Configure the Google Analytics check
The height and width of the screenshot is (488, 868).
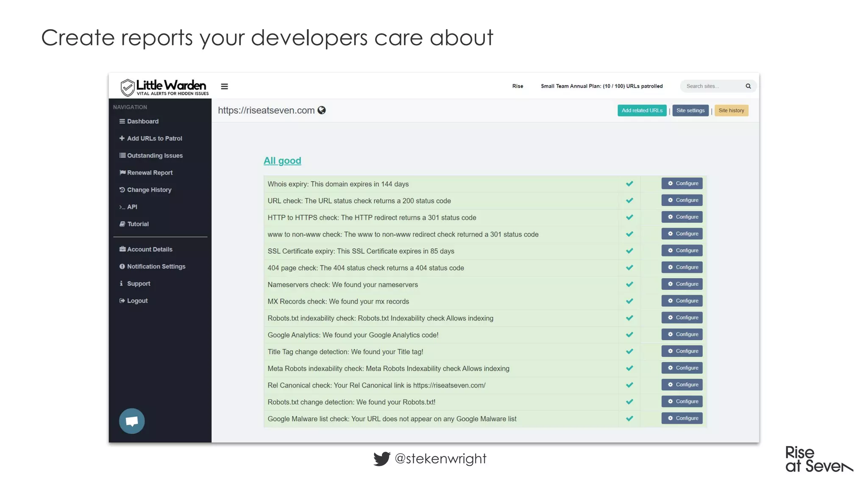(x=682, y=334)
